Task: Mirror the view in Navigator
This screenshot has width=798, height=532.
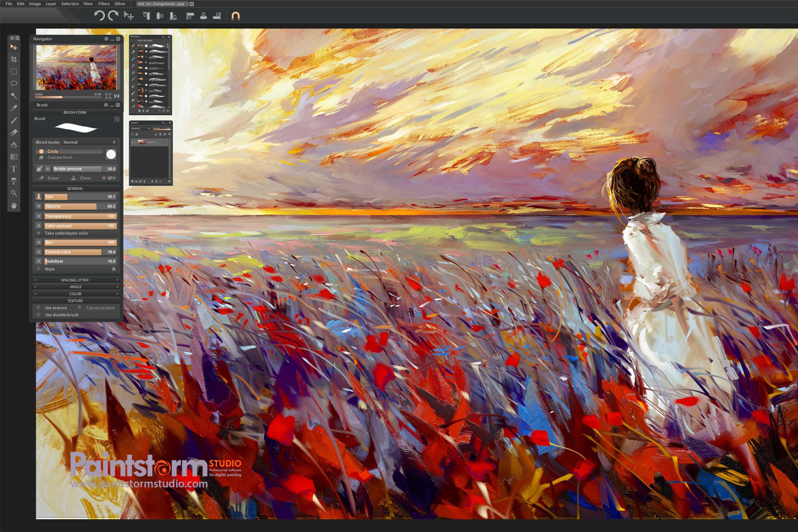Action: [117, 96]
